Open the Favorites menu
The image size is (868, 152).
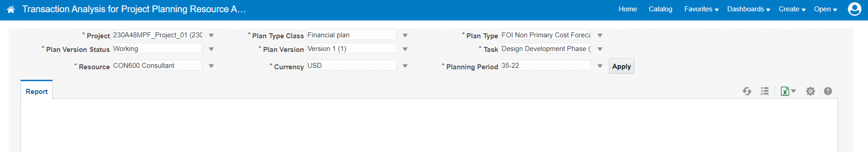(x=701, y=9)
